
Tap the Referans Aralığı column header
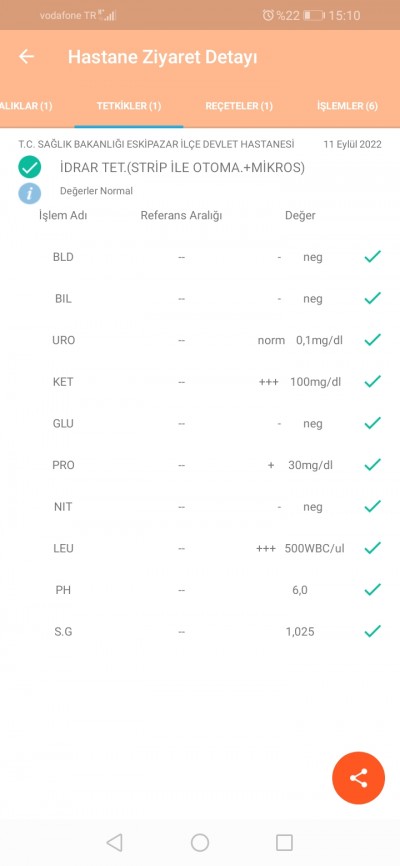click(181, 215)
